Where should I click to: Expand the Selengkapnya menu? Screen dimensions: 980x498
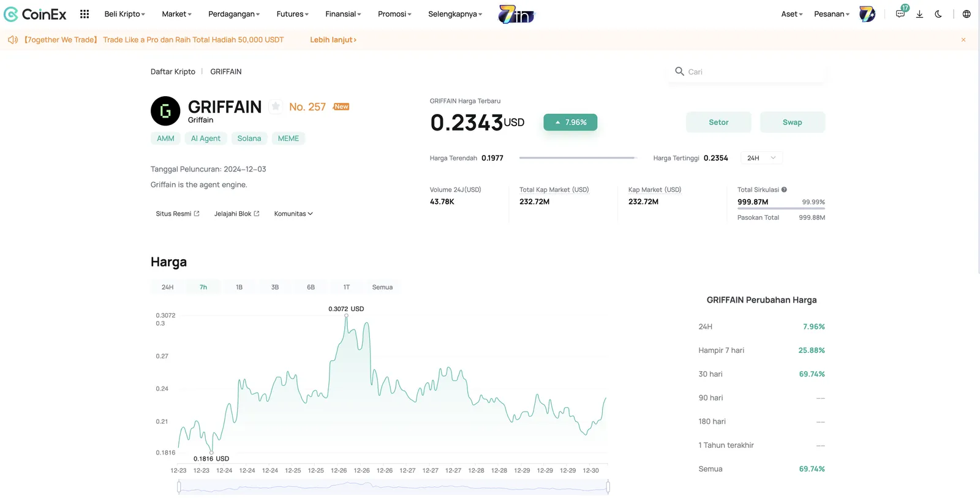[x=455, y=14]
